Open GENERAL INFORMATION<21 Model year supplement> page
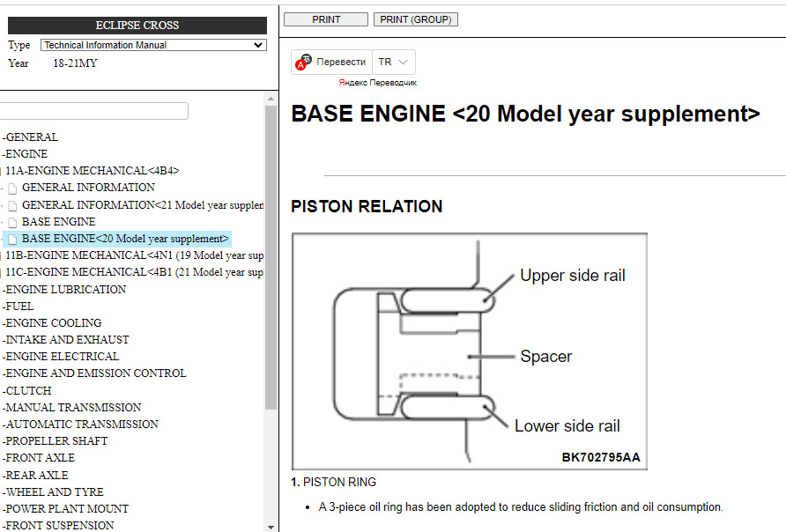 pos(143,205)
